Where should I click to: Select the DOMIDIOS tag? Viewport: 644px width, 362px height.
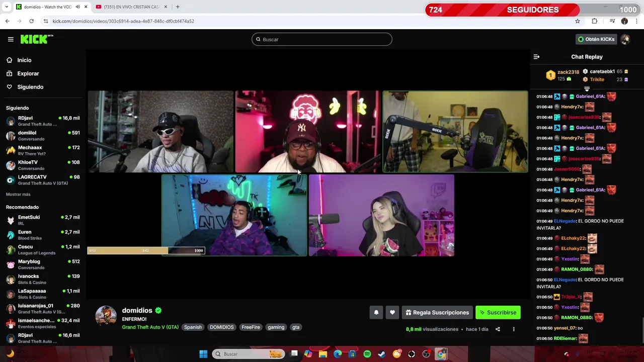222,327
